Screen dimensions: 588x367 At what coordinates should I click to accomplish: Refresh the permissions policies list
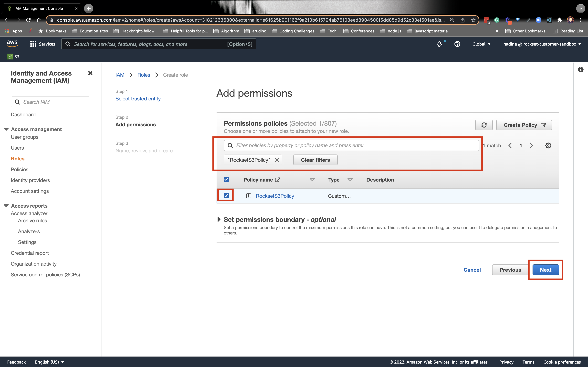tap(484, 125)
